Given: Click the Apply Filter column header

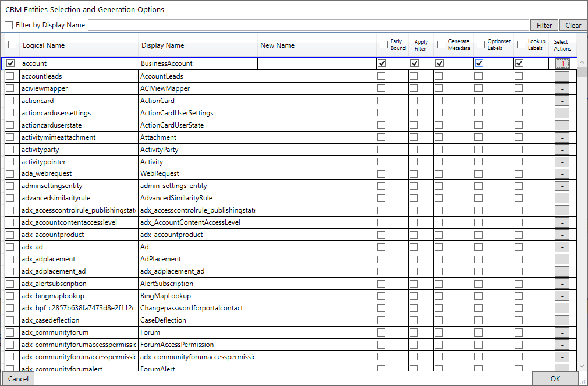Looking at the screenshot, I should click(x=421, y=45).
